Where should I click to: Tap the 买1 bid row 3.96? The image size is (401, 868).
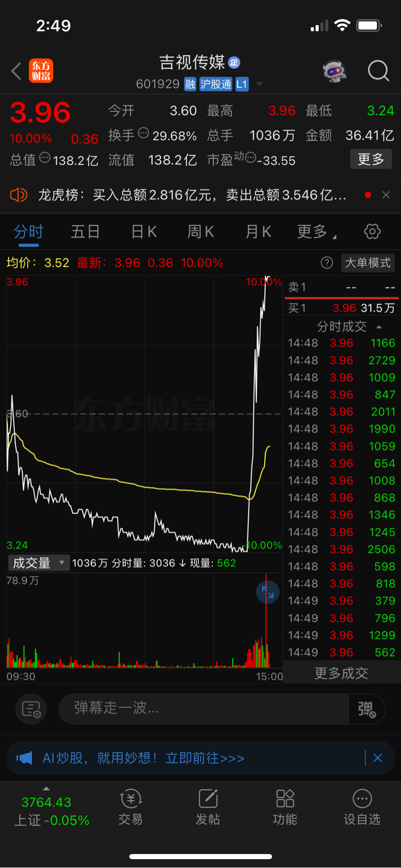coord(341,308)
